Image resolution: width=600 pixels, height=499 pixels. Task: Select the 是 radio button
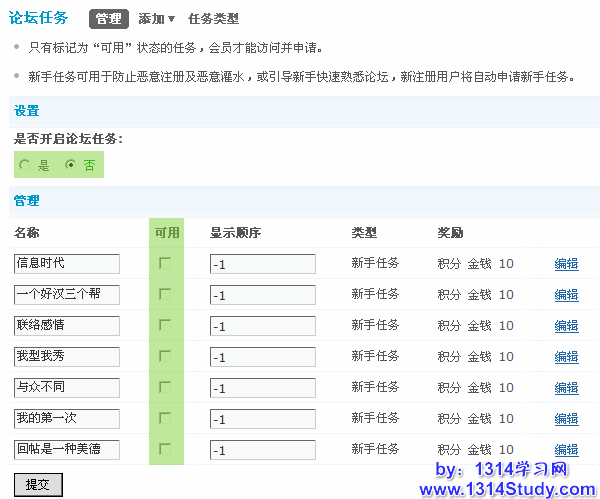(x=25, y=165)
